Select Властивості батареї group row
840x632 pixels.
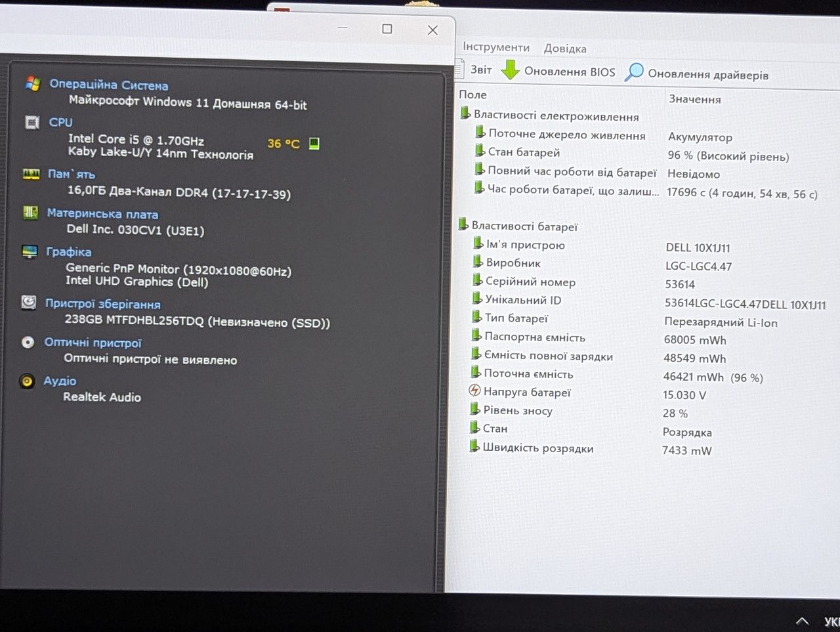(518, 225)
